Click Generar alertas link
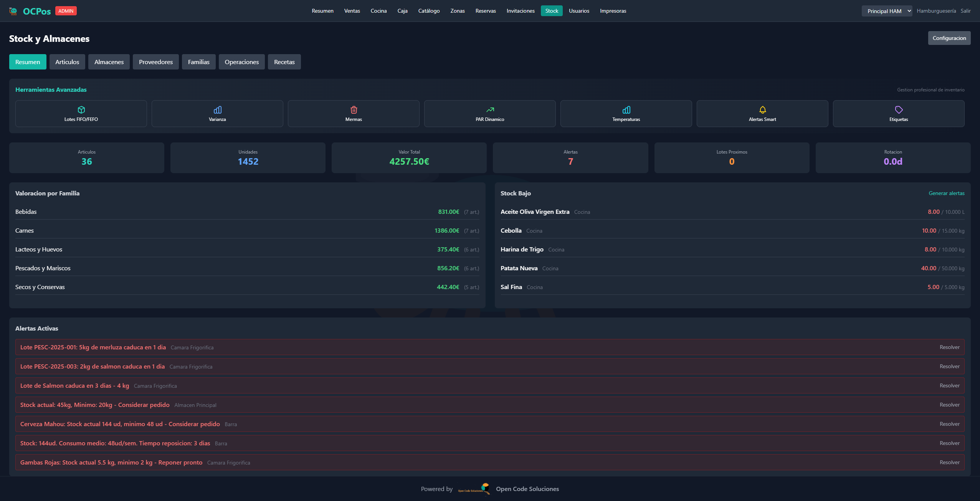980x501 pixels. click(x=947, y=193)
